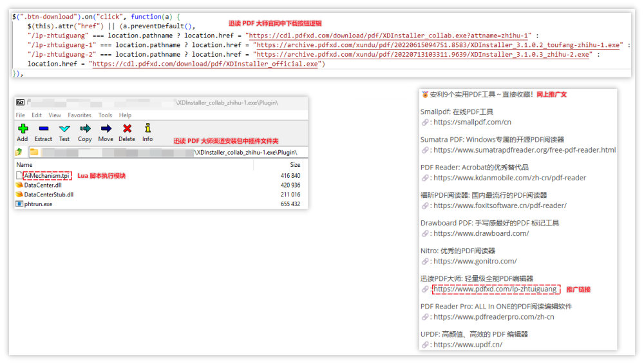Image resolution: width=644 pixels, height=364 pixels.
Task: Click the DataCenterStub.dll file icon
Action: [19, 195]
